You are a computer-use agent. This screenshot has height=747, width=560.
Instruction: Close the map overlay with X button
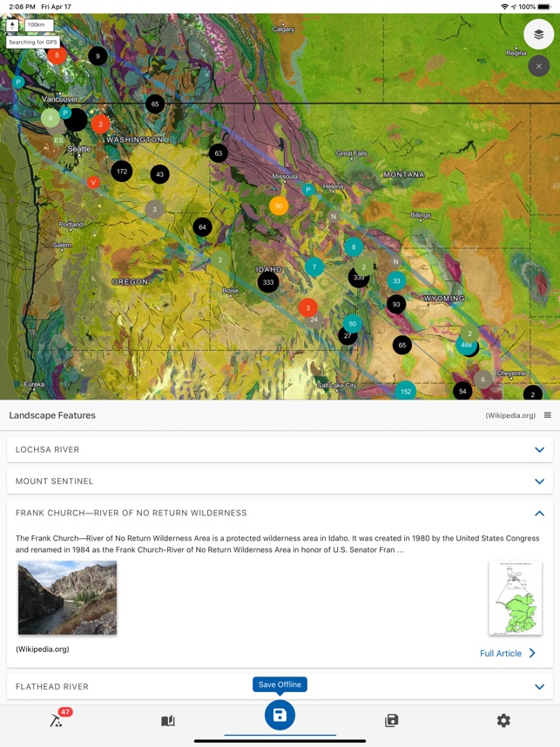coord(538,66)
